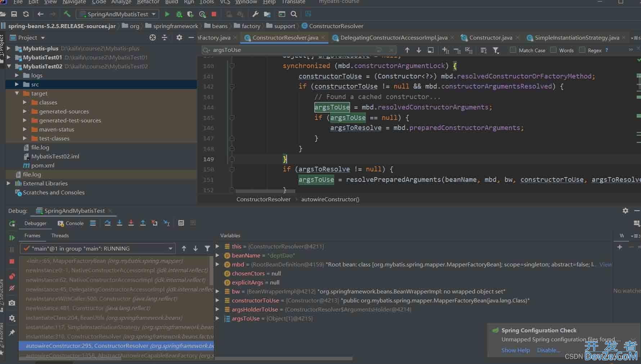This screenshot has height=364, width=641.
Task: Step out with the up-arrow icon
Action: (x=143, y=223)
